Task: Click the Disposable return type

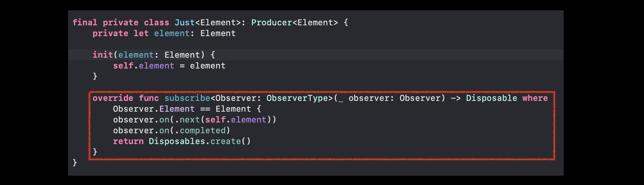Action: pos(491,98)
